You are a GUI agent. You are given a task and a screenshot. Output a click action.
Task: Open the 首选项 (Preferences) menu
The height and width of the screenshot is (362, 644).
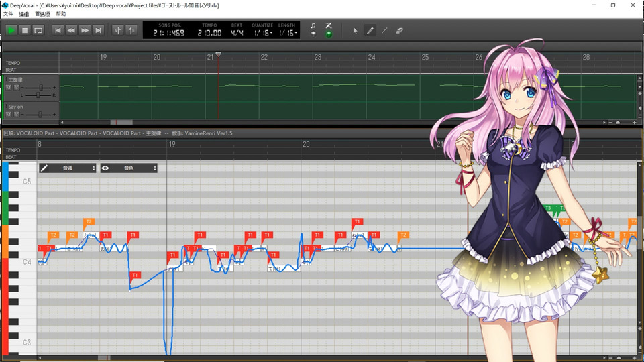[x=42, y=14]
